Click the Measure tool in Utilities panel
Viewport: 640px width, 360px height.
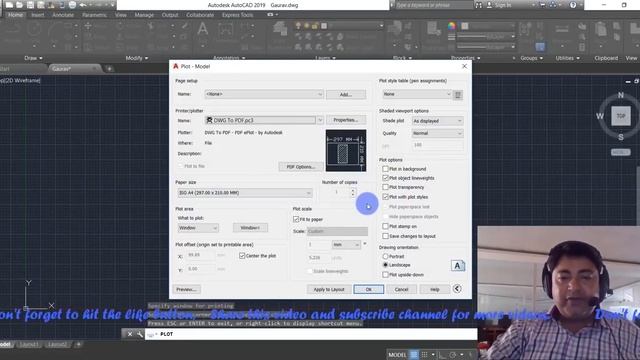tap(562, 29)
